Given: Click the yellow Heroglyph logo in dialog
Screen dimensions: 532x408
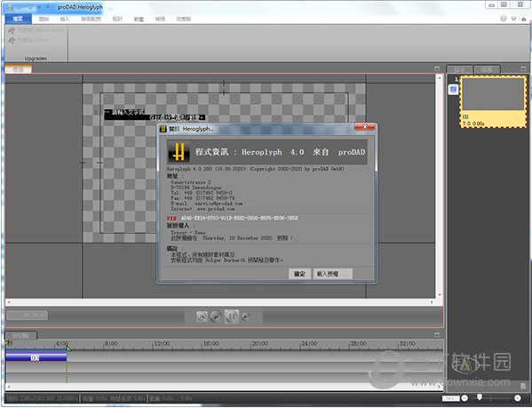Looking at the screenshot, I should coord(179,152).
